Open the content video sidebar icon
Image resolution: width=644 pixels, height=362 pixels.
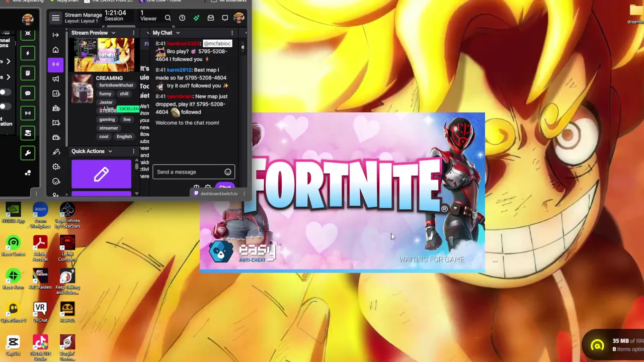[56, 123]
